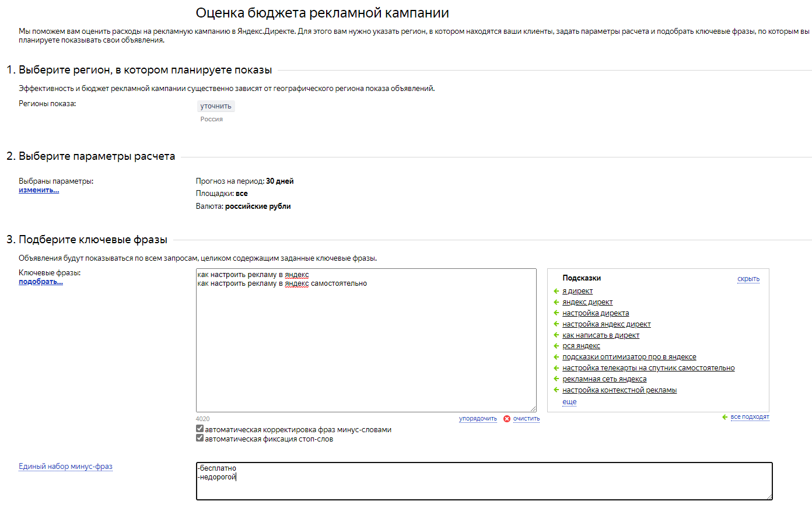Click green arrow by 'рекламная сеть яндекса'
The image size is (812, 508).
tap(556, 379)
